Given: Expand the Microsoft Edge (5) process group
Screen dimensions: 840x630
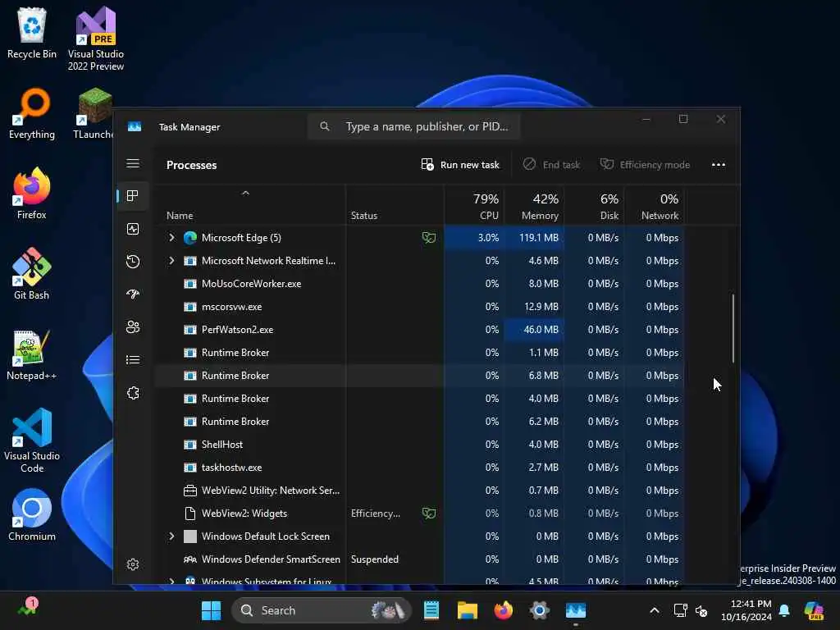Looking at the screenshot, I should pos(171,237).
